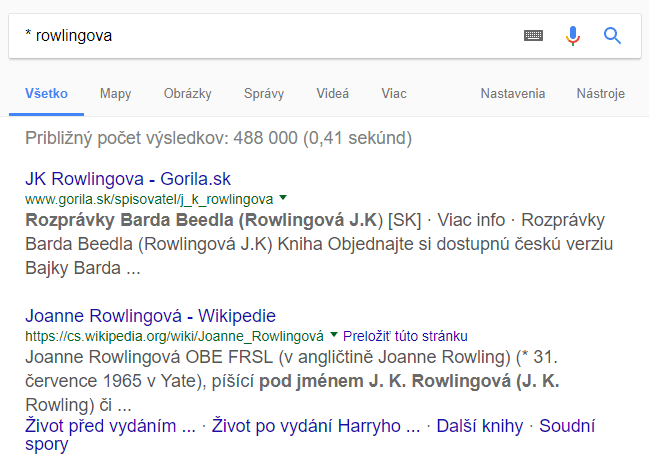Select the Všetko tab
Screen dimensions: 649x460
point(46,94)
